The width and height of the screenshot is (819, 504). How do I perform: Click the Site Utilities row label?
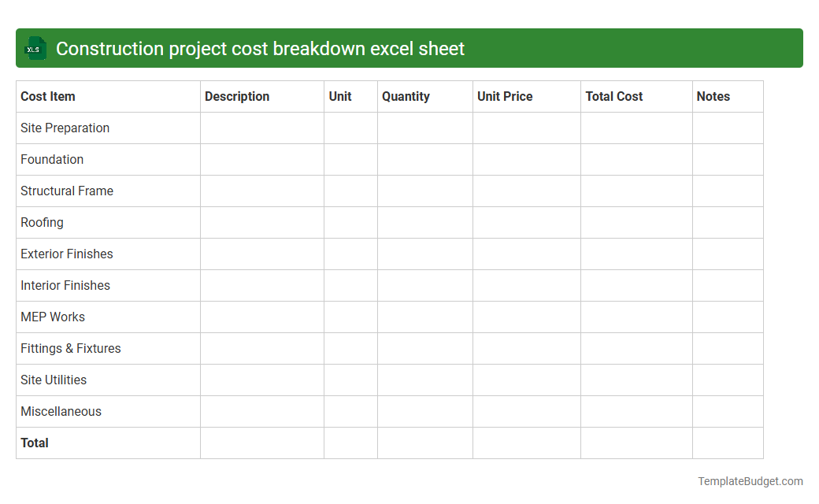(54, 380)
